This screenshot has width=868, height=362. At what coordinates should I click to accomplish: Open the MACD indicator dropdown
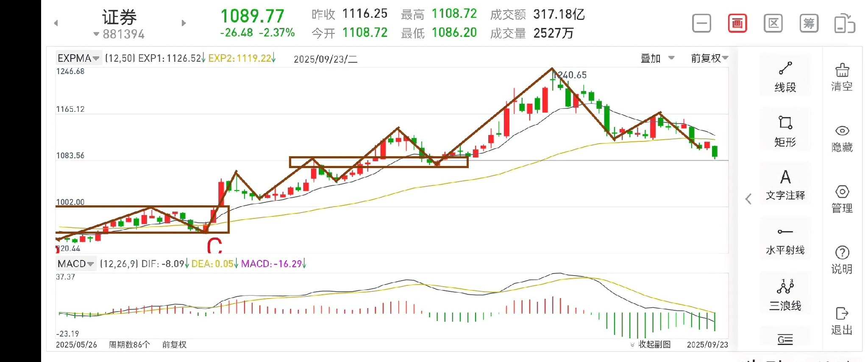pos(75,264)
